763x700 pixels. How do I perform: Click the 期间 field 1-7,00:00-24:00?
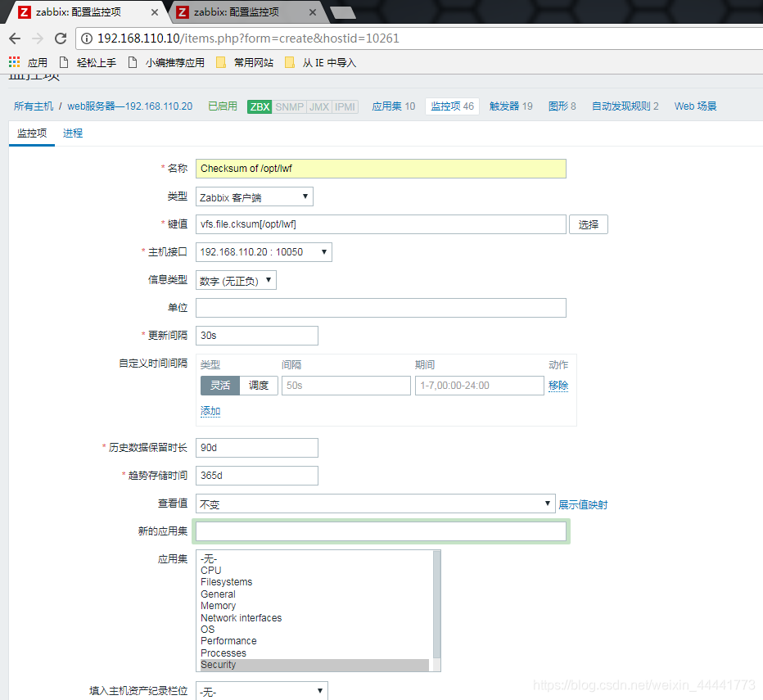tap(479, 386)
